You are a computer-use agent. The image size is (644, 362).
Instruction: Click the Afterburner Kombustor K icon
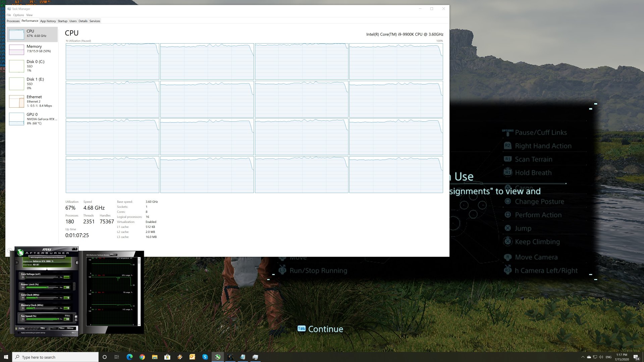(17, 262)
